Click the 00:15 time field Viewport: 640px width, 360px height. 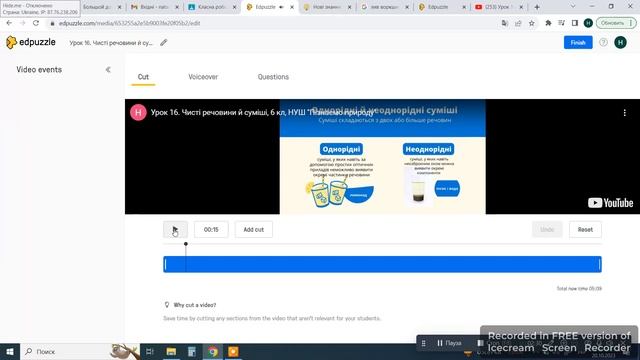(x=211, y=229)
